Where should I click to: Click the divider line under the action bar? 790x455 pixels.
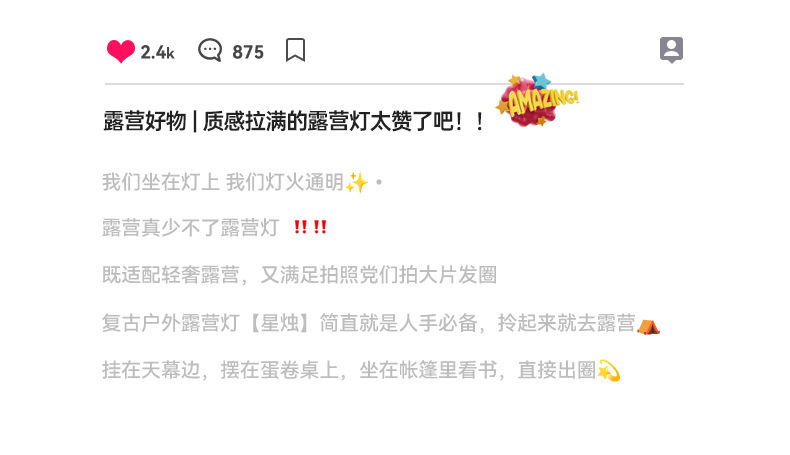pyautogui.click(x=394, y=84)
